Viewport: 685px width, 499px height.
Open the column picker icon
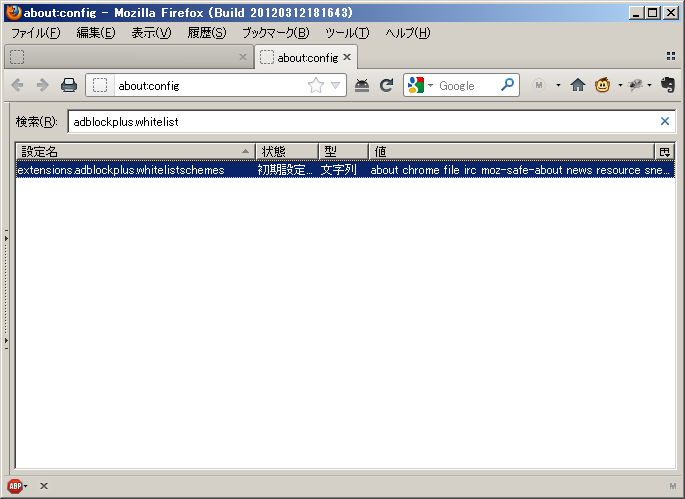tap(664, 152)
